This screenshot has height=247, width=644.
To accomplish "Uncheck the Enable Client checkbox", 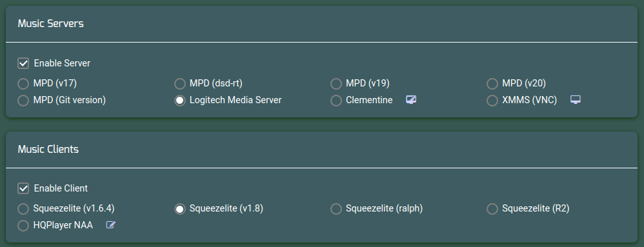I will click(23, 188).
